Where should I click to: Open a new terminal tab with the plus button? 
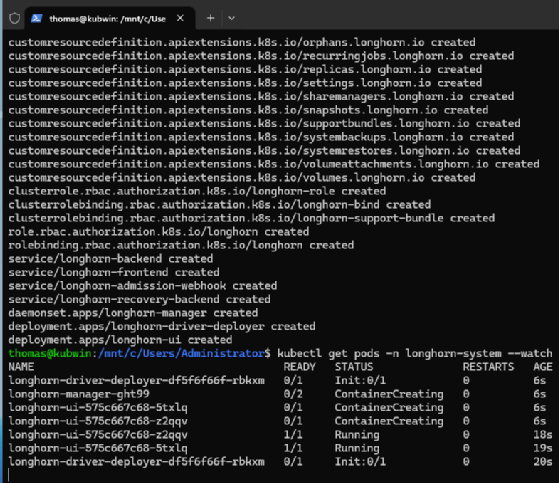point(211,18)
